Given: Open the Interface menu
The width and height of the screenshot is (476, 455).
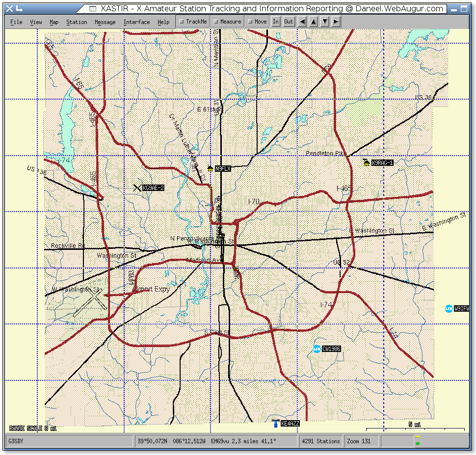Looking at the screenshot, I should click(x=136, y=22).
